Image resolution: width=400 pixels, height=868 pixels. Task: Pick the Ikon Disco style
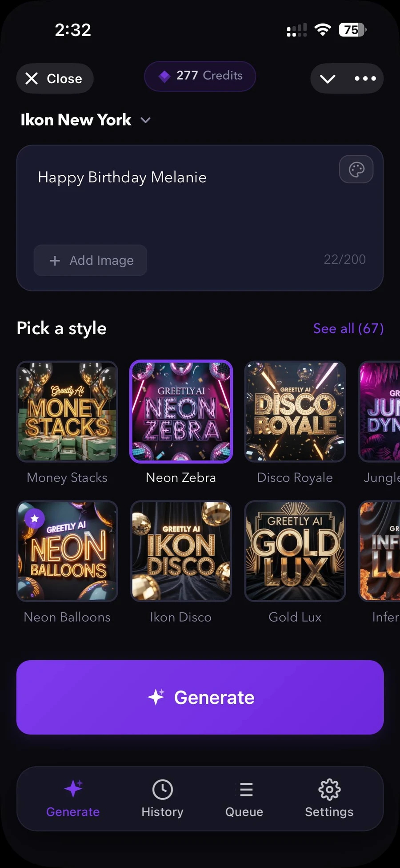click(x=181, y=551)
